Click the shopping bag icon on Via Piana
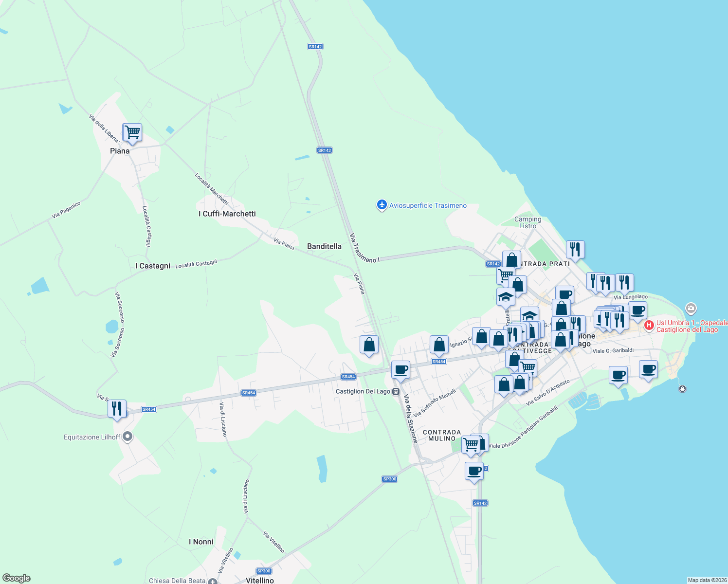This screenshot has width=728, height=584. 369,345
